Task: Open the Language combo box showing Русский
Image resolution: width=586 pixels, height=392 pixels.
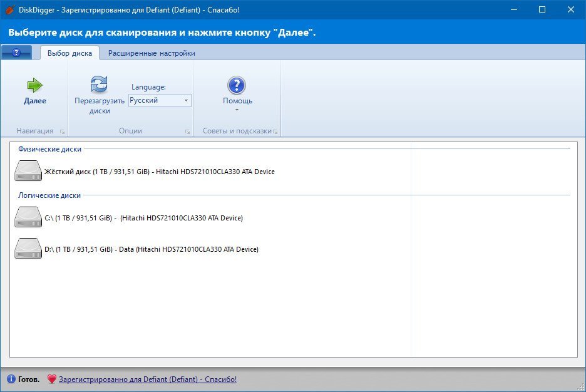Action: click(160, 100)
